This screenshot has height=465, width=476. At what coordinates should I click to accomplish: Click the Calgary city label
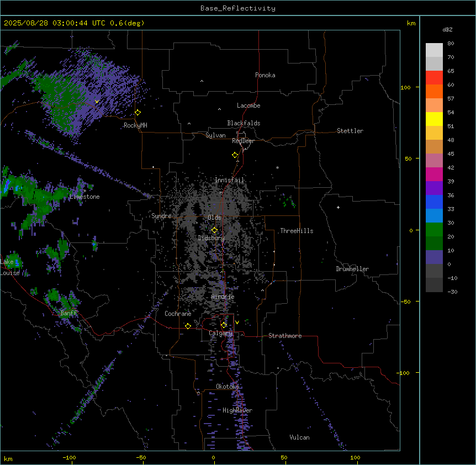coord(221,333)
